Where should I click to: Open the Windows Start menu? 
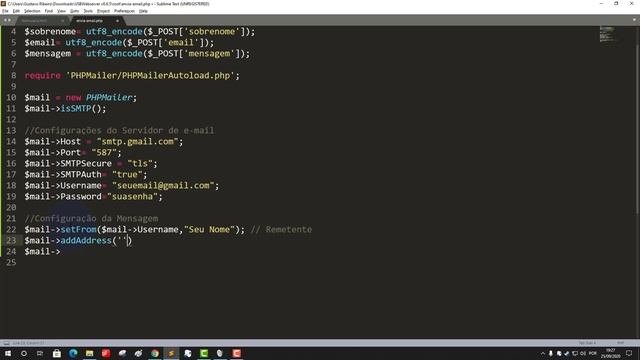(x=8, y=353)
